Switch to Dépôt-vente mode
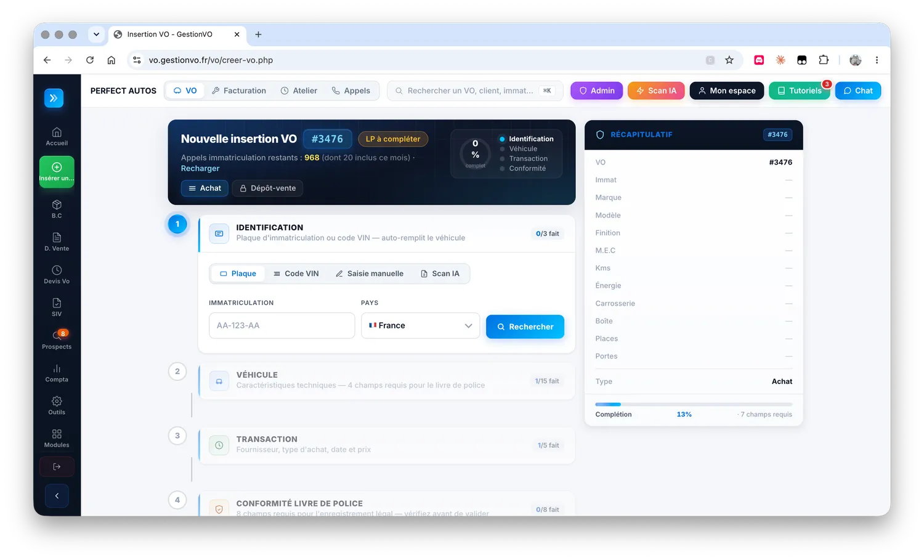Viewport: 924px width, 560px height. tap(267, 188)
